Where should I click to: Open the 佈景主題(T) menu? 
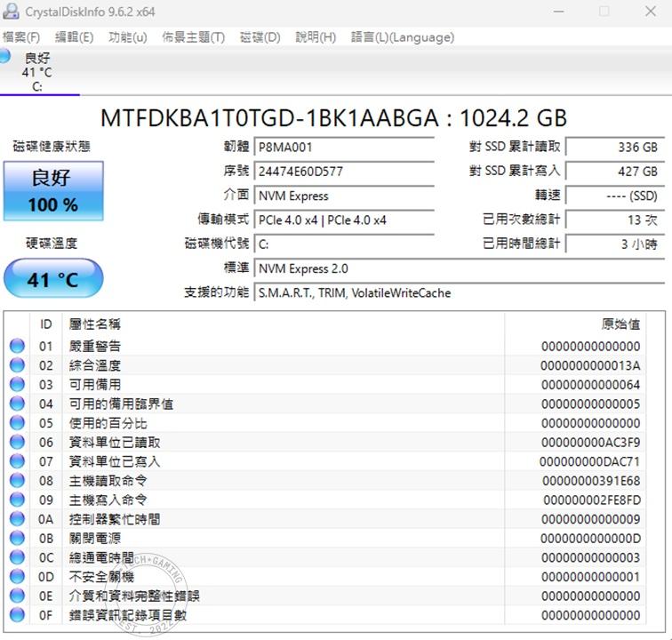click(193, 37)
